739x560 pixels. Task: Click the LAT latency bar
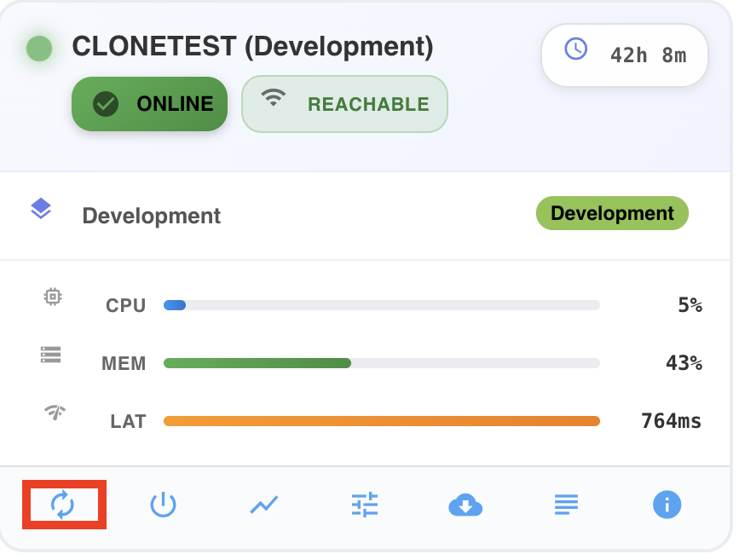coord(382,421)
